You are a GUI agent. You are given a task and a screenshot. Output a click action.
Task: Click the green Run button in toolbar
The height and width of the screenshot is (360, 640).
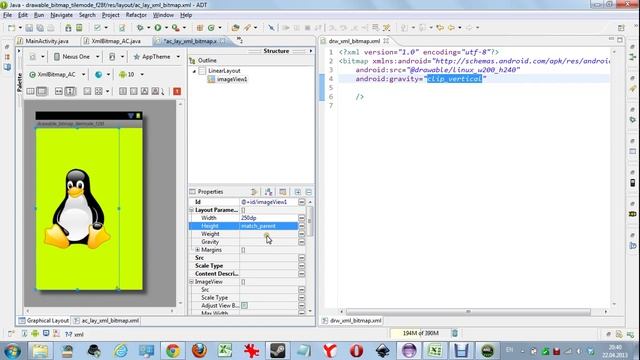158,28
